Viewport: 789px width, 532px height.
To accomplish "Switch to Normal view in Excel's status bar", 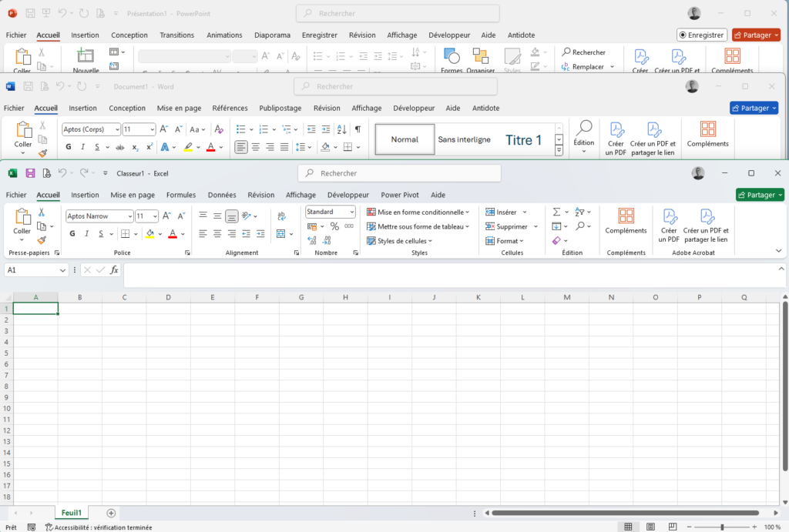I will [x=628, y=527].
